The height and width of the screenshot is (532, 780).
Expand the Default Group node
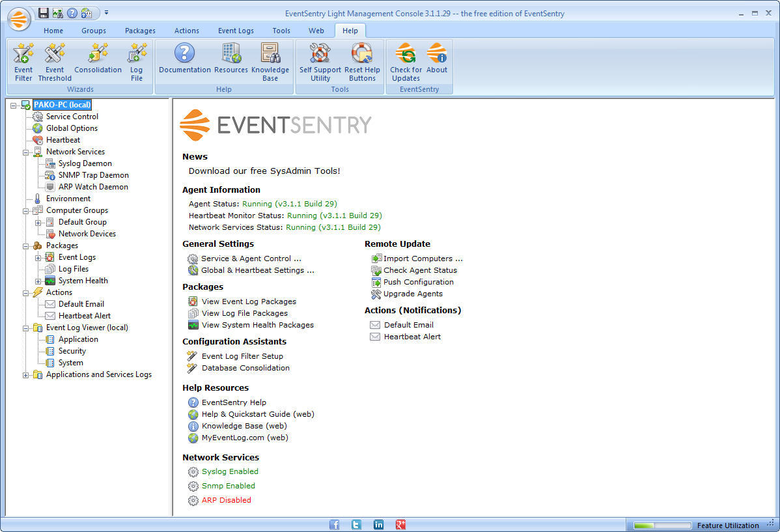click(38, 223)
